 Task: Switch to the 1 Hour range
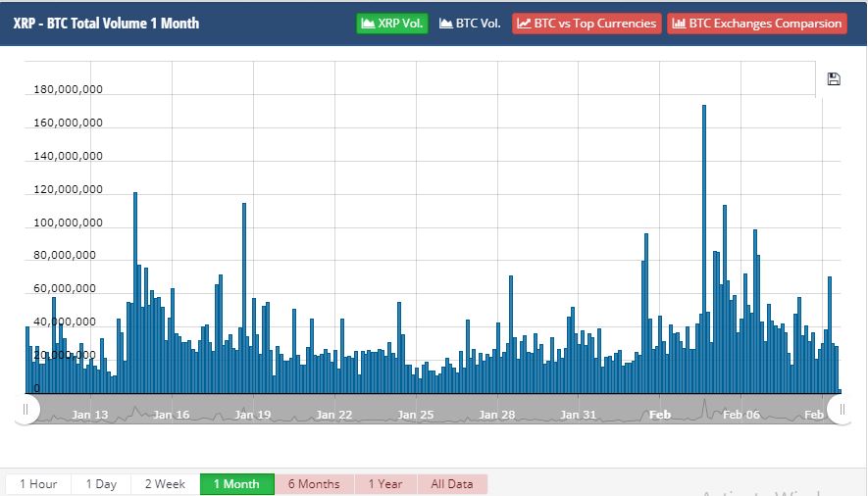click(x=37, y=484)
